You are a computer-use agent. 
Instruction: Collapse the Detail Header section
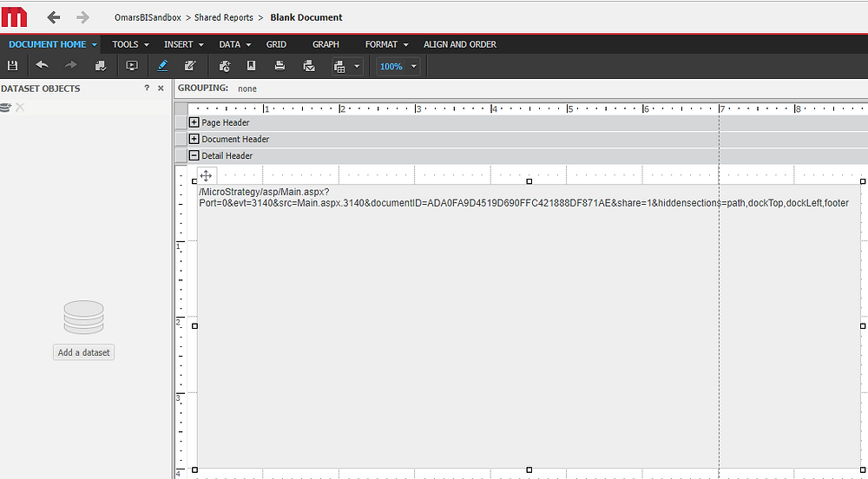coord(194,155)
